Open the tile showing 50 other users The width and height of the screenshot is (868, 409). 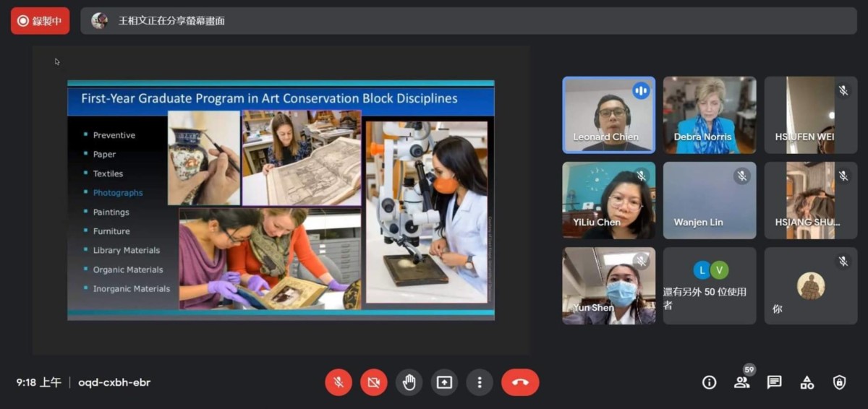coord(710,285)
